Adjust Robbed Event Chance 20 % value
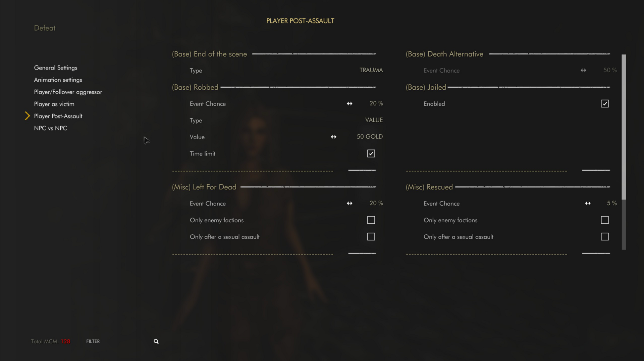The width and height of the screenshot is (644, 361). click(x=376, y=103)
